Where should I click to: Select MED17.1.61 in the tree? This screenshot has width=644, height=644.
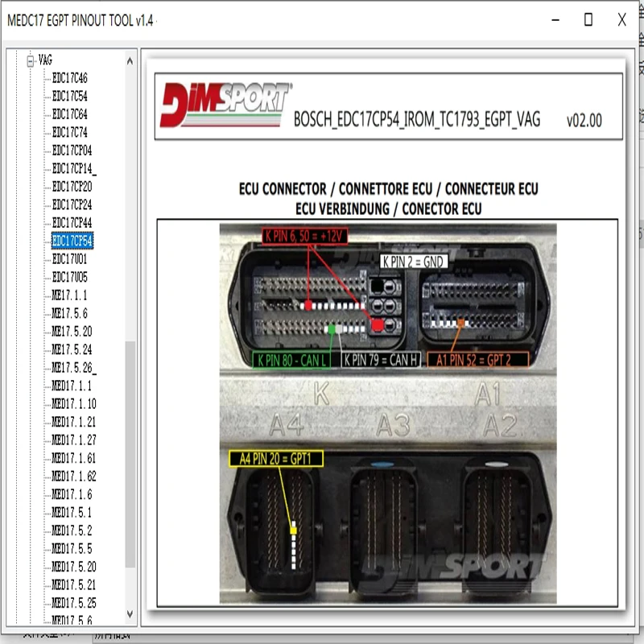[x=74, y=458]
